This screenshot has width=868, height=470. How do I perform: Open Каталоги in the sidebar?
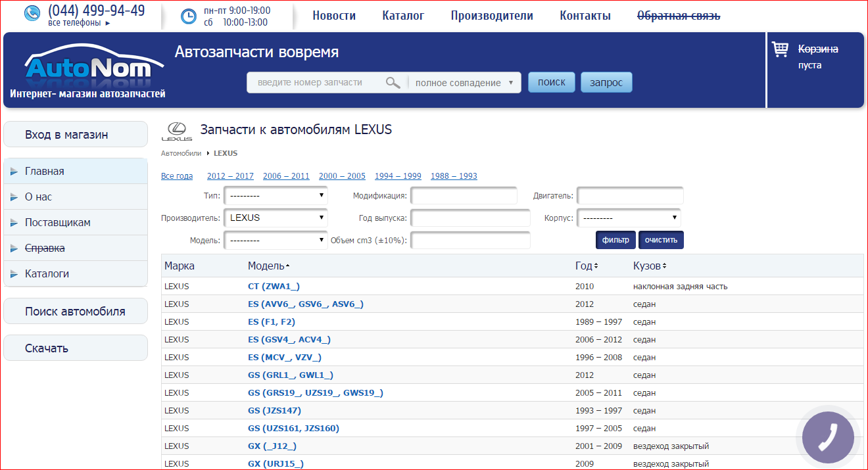[76, 273]
